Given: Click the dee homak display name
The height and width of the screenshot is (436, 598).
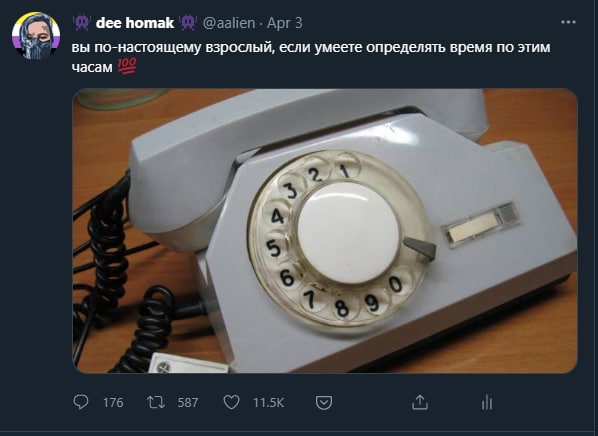Looking at the screenshot, I should click(135, 23).
